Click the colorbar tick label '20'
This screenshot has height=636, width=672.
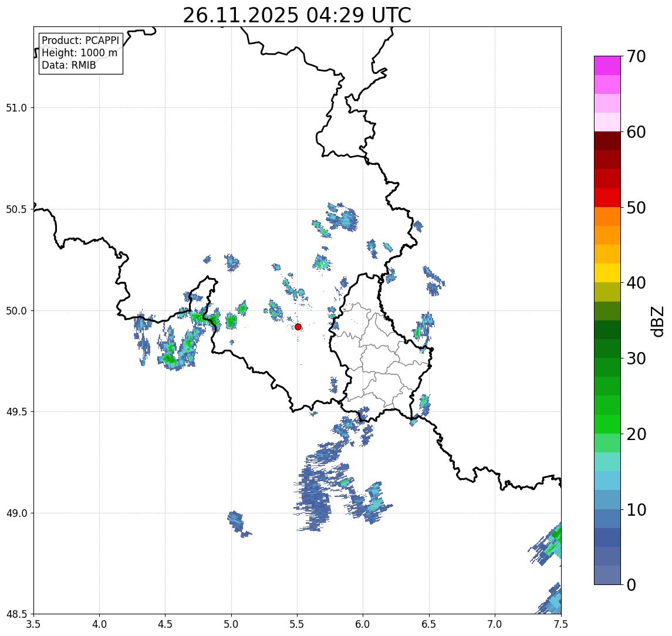pos(636,434)
